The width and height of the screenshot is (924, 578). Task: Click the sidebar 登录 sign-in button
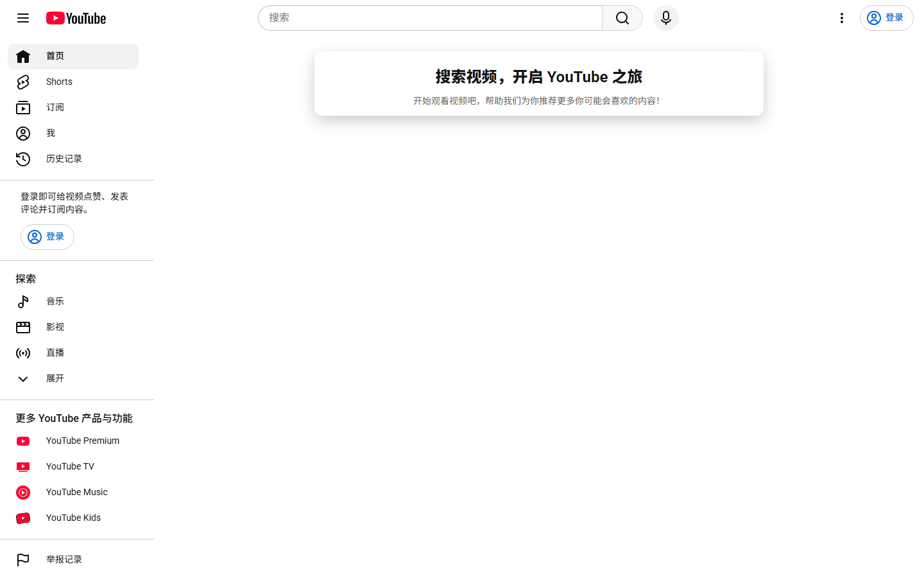coord(47,237)
